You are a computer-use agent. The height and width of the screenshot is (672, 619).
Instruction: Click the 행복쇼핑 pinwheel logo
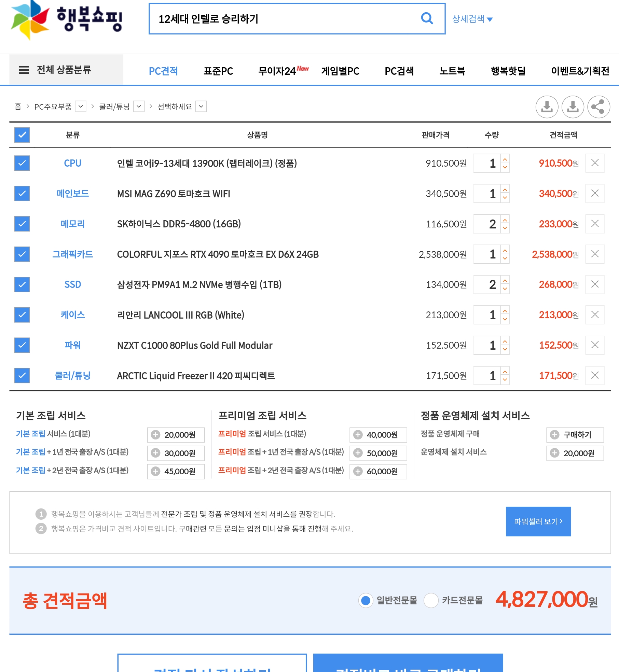30,19
